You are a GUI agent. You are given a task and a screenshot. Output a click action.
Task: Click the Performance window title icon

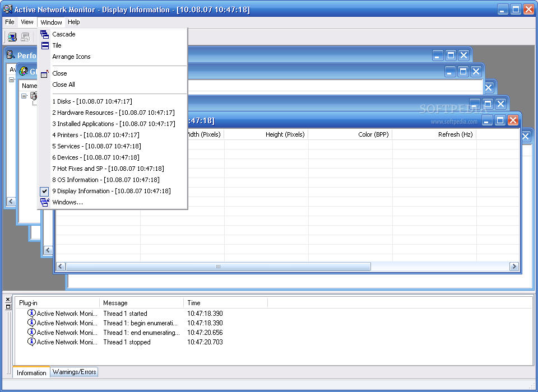[11, 55]
